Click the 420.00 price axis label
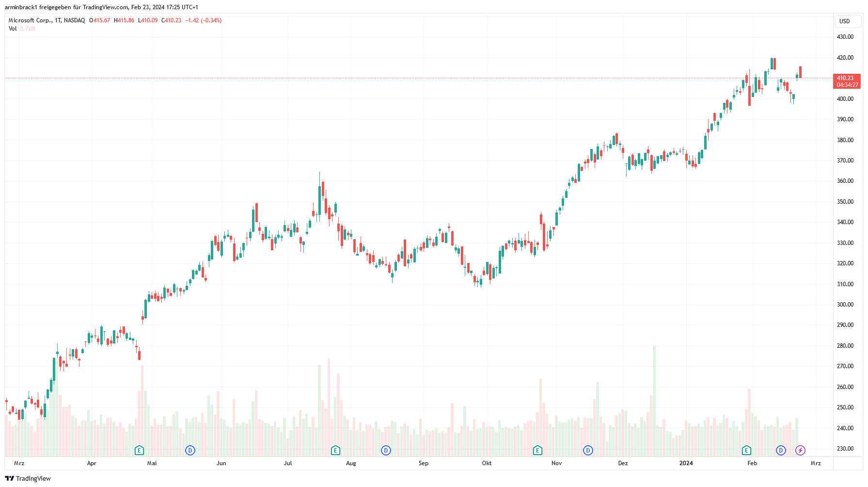The width and height of the screenshot is (868, 487). 845,58
